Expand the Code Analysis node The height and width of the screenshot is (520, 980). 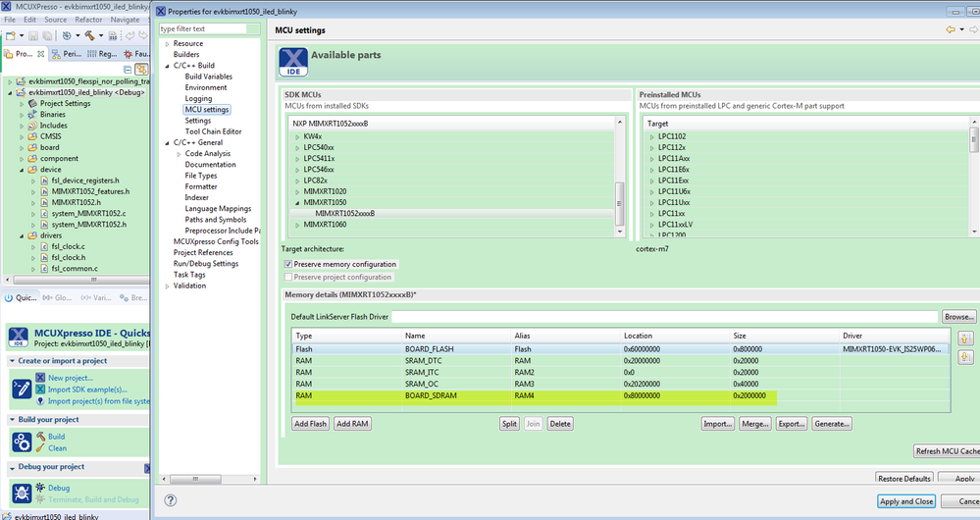179,154
